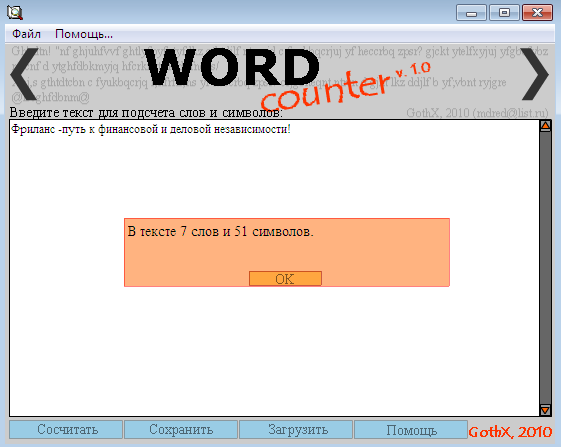561x447 pixels.
Task: Click the left chevron arrow in the banner
Action: tap(24, 74)
